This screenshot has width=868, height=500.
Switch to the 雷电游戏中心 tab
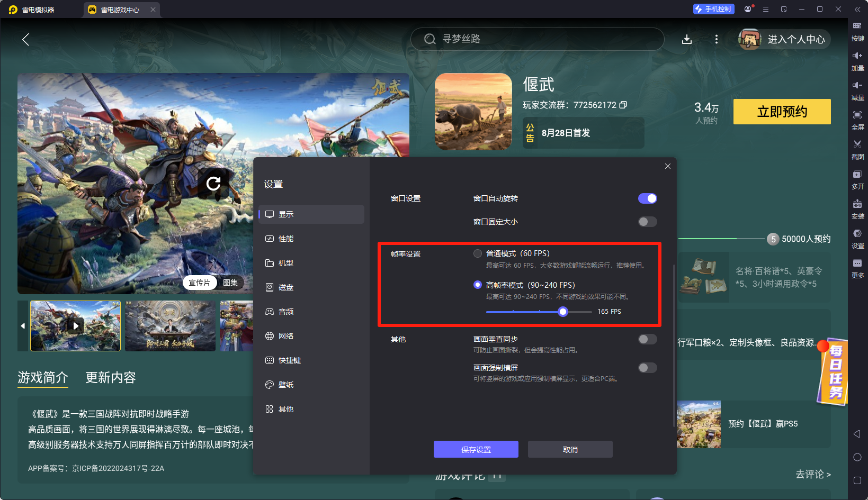tap(121, 10)
